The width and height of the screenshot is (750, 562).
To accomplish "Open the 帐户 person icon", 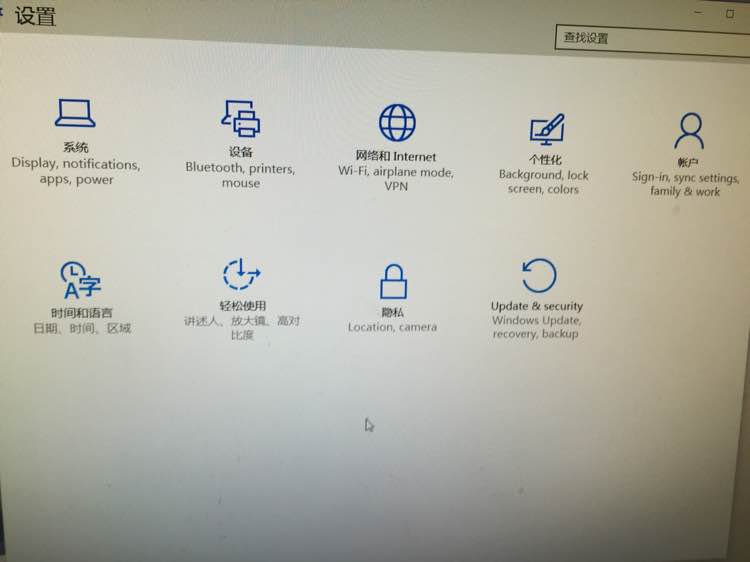I will (x=689, y=131).
